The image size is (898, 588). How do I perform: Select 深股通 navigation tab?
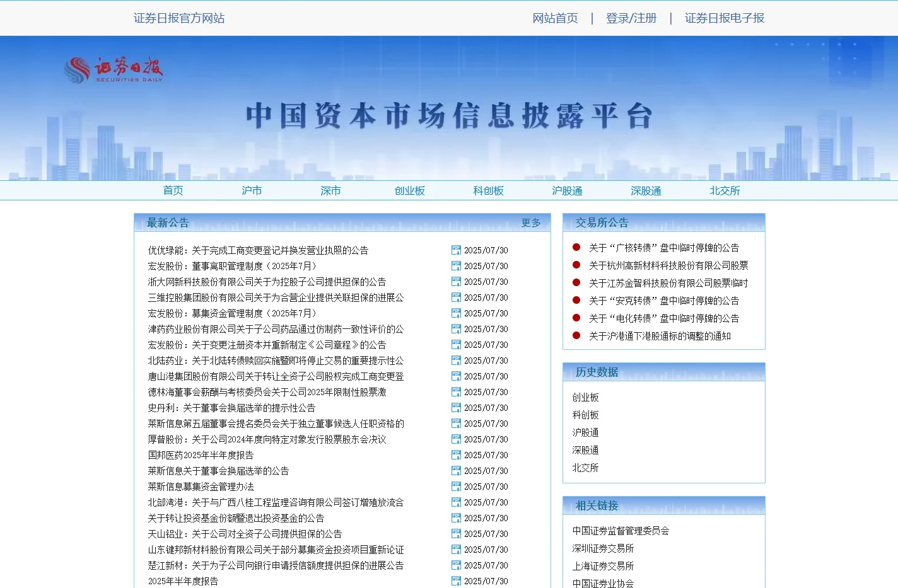click(x=646, y=190)
